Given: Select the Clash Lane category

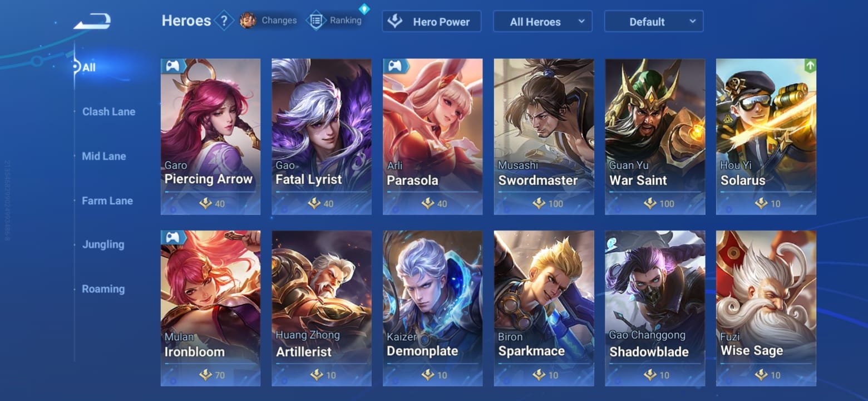Looking at the screenshot, I should 108,111.
